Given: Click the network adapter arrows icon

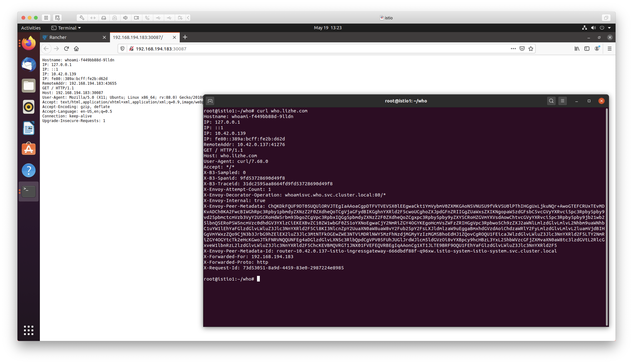Looking at the screenshot, I should (x=93, y=18).
